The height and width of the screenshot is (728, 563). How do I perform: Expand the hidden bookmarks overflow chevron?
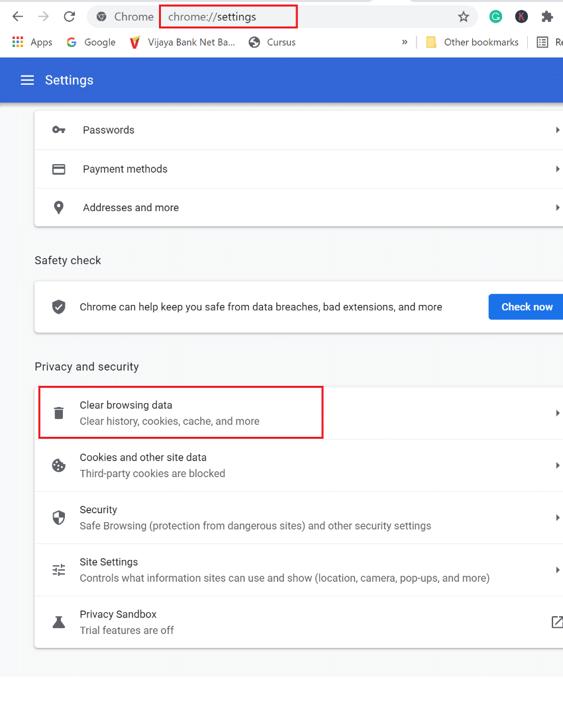point(405,42)
